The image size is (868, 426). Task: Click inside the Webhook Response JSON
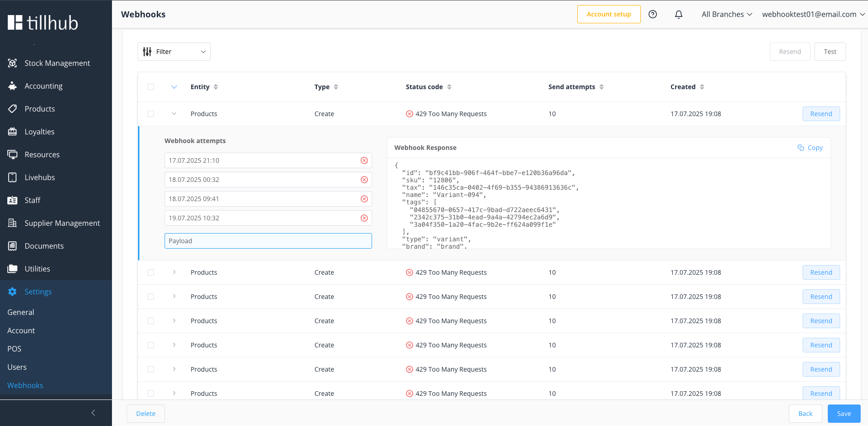click(608, 203)
